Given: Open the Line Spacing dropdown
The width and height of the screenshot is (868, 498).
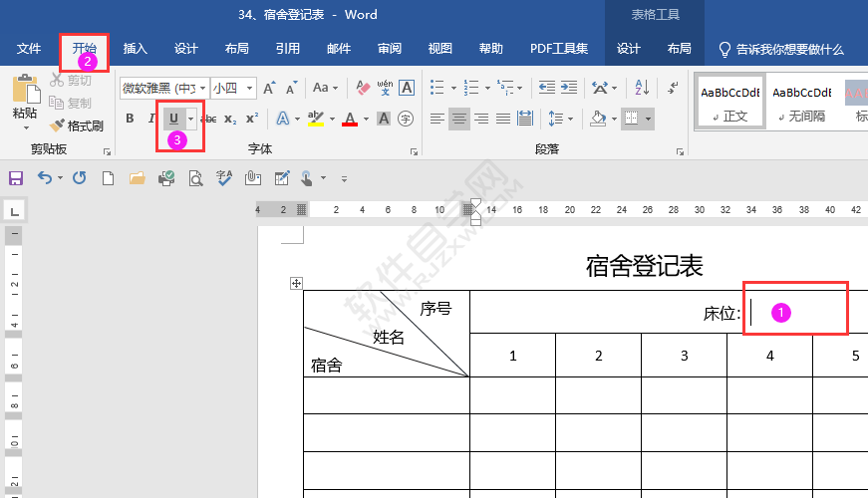Looking at the screenshot, I should coord(560,119).
